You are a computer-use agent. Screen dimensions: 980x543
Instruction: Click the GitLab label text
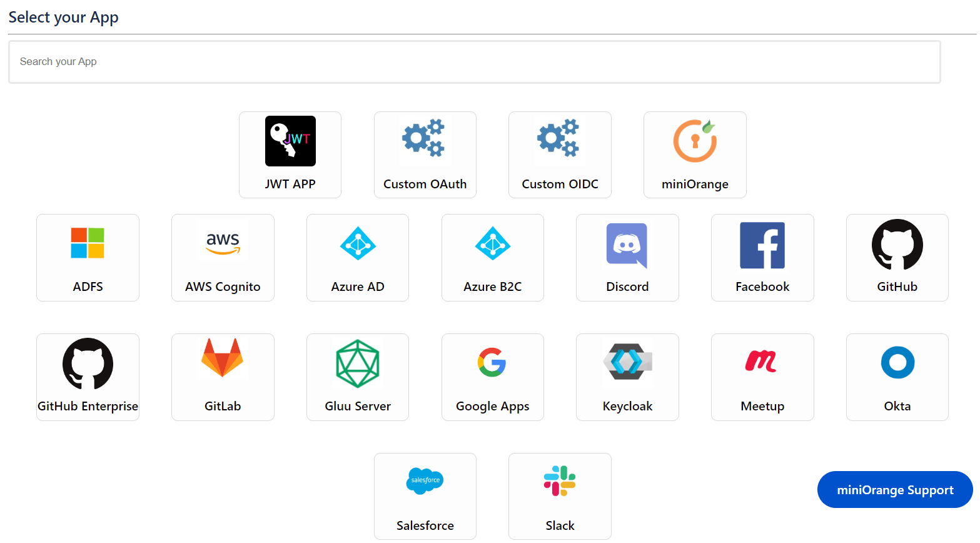pyautogui.click(x=223, y=406)
